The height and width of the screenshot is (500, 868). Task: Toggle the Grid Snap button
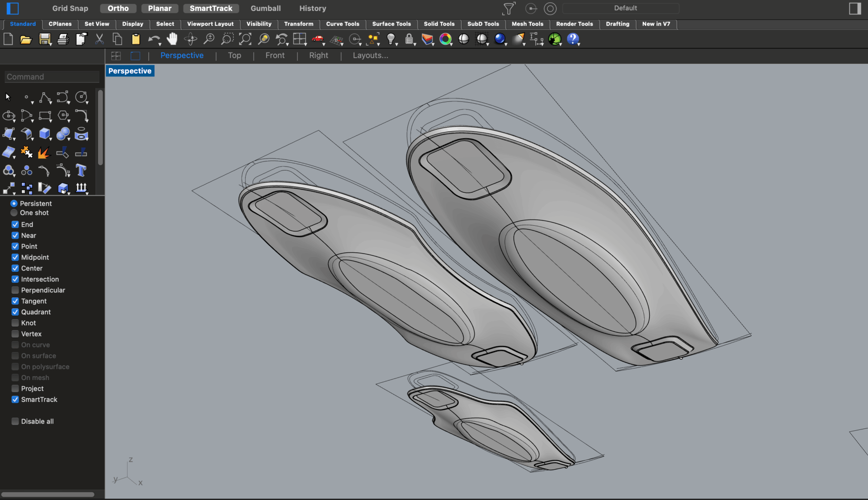click(70, 8)
